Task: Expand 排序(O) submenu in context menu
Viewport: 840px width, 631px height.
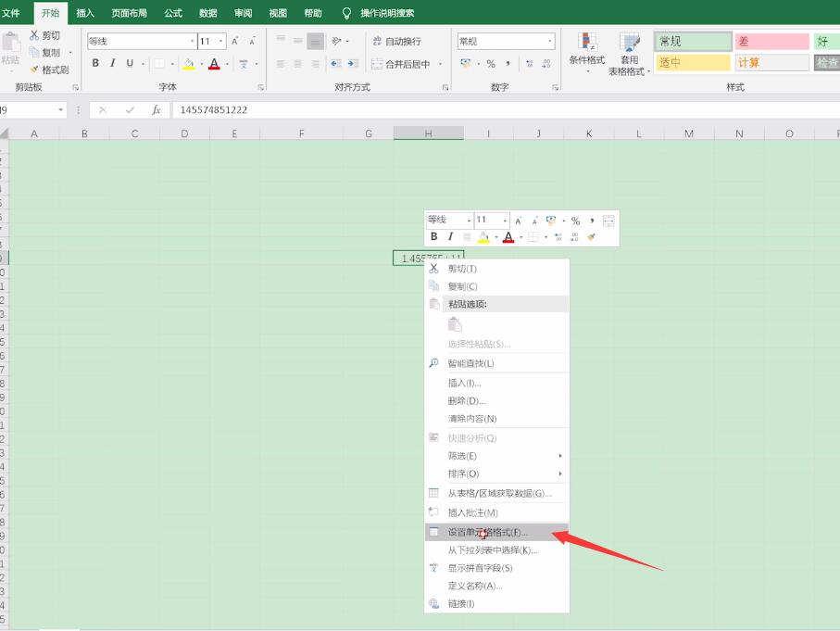Action: point(496,473)
